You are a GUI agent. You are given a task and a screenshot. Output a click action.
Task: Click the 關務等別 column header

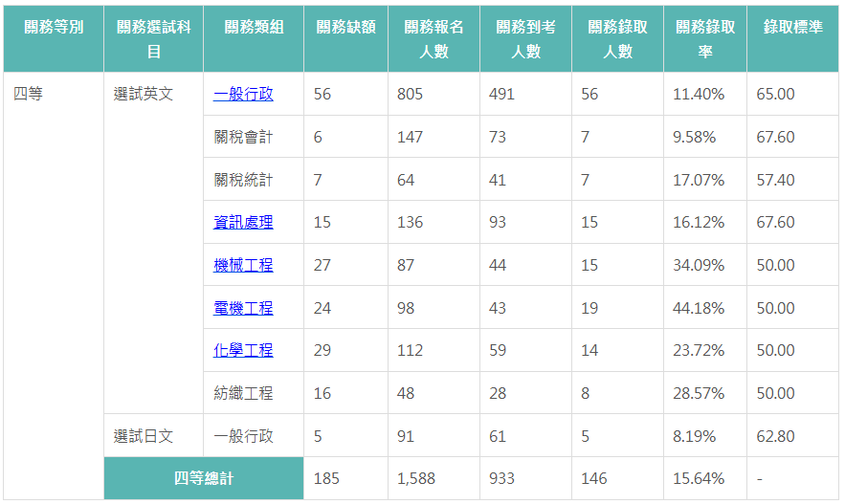coord(54,39)
